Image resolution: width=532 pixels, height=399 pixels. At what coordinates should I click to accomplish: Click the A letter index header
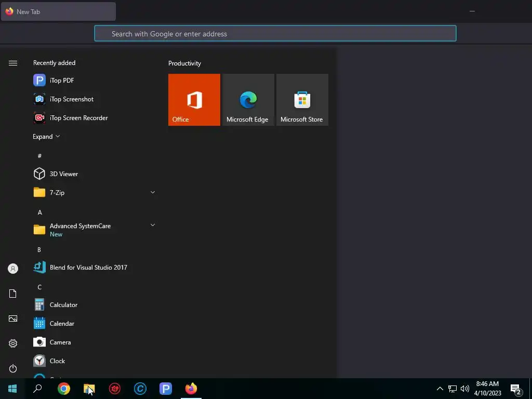(39, 212)
